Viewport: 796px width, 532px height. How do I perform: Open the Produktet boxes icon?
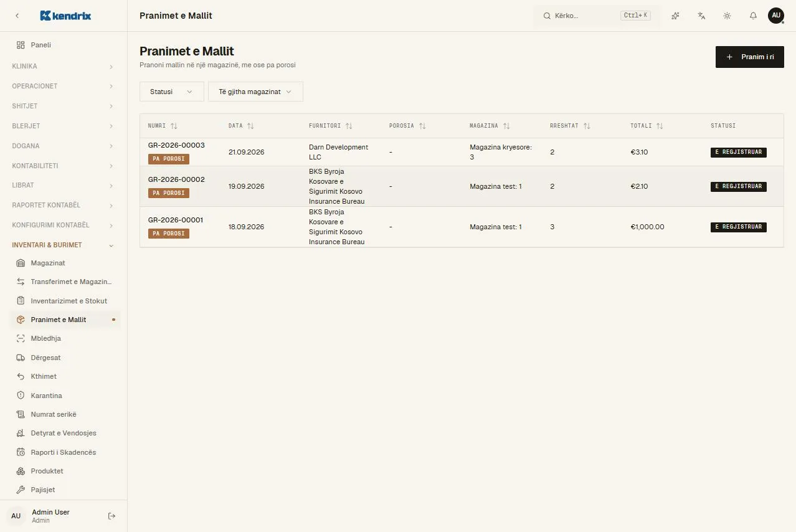(21, 471)
